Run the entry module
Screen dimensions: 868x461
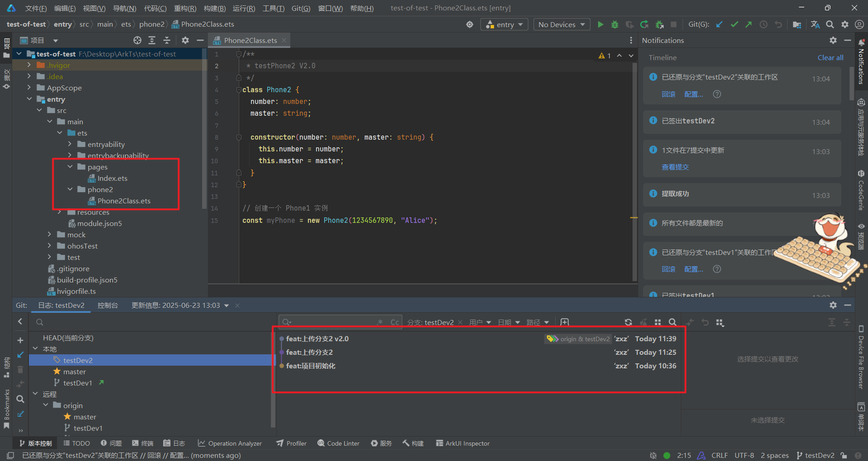pos(600,24)
